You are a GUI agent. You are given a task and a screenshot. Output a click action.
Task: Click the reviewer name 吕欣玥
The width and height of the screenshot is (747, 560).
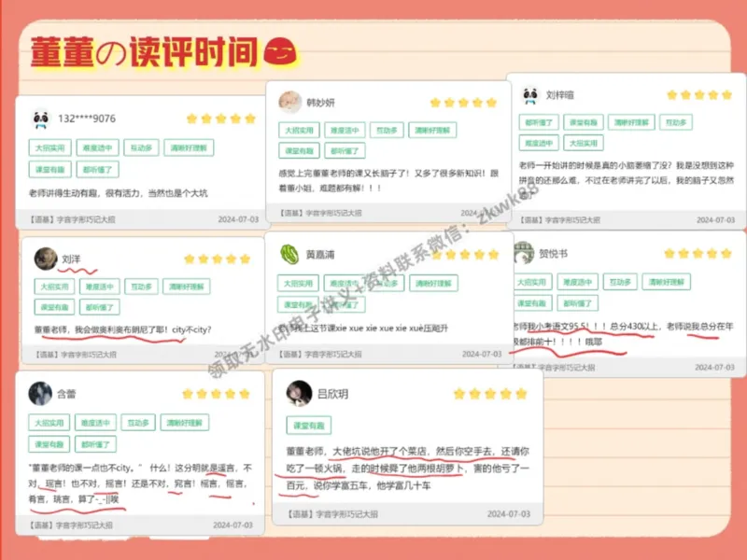tap(333, 394)
